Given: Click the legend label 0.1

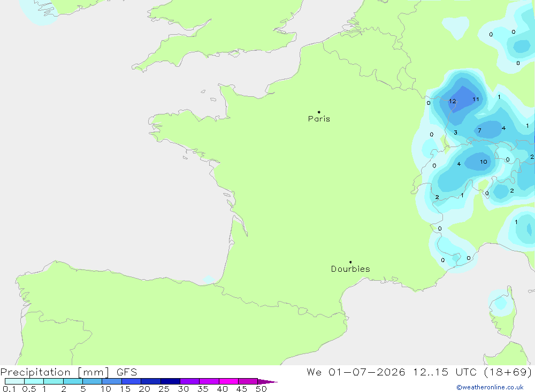Looking at the screenshot, I should pos(9,389).
